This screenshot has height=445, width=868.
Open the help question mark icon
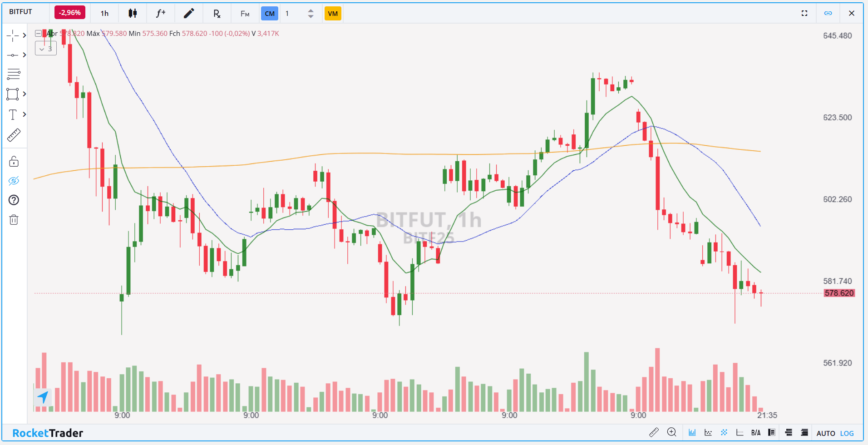coord(14,200)
